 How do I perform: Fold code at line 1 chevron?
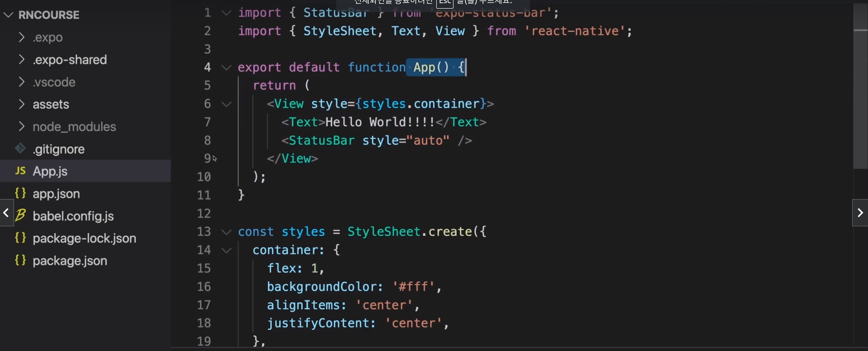226,13
